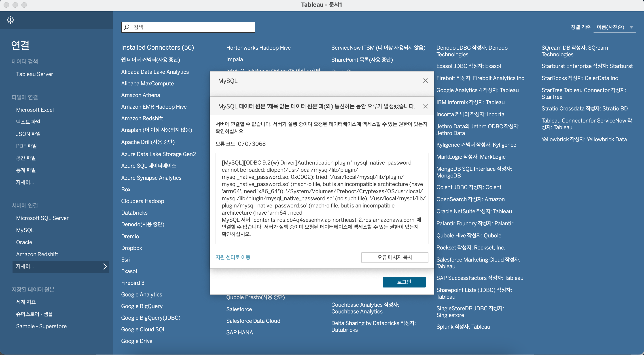Select Dremio connector
The width and height of the screenshot is (644, 355).
click(x=130, y=236)
